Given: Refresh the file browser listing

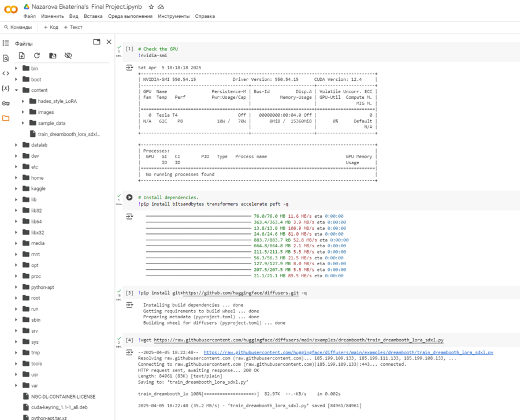Looking at the screenshot, I should (37, 56).
